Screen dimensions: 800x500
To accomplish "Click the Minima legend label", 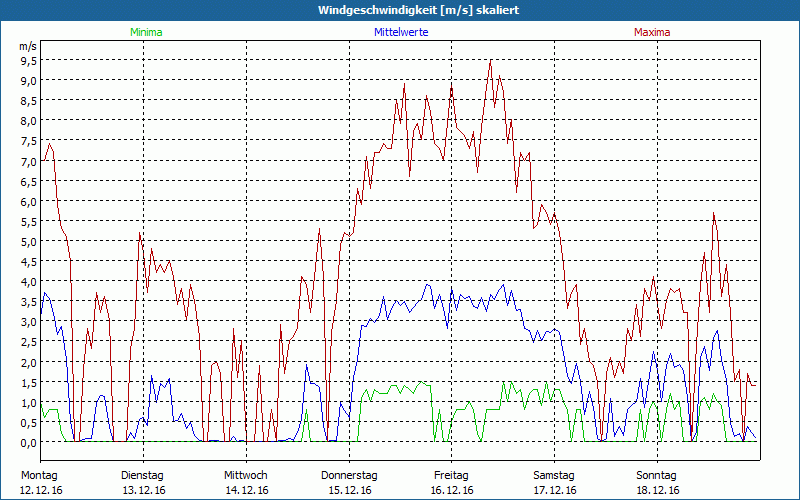I will [146, 32].
